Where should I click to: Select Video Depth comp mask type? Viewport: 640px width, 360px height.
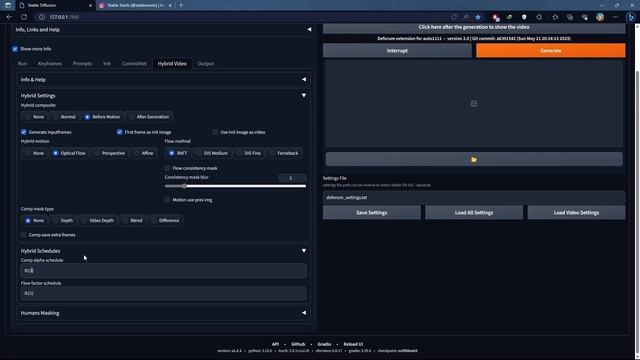click(x=98, y=220)
